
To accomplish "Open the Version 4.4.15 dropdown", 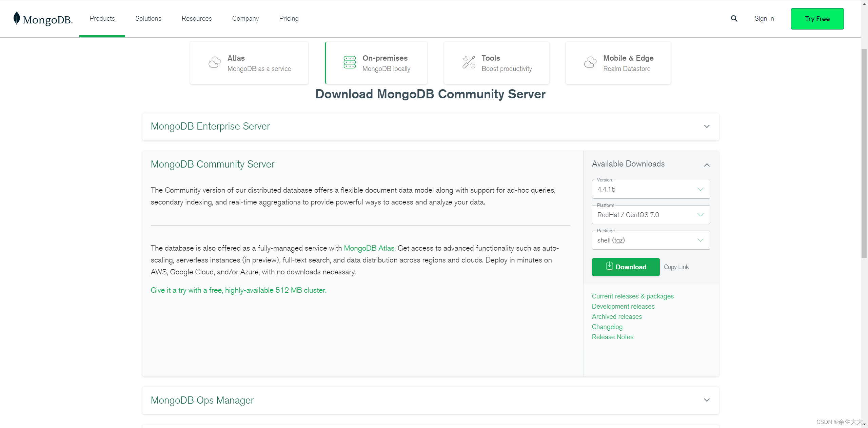I will [651, 190].
